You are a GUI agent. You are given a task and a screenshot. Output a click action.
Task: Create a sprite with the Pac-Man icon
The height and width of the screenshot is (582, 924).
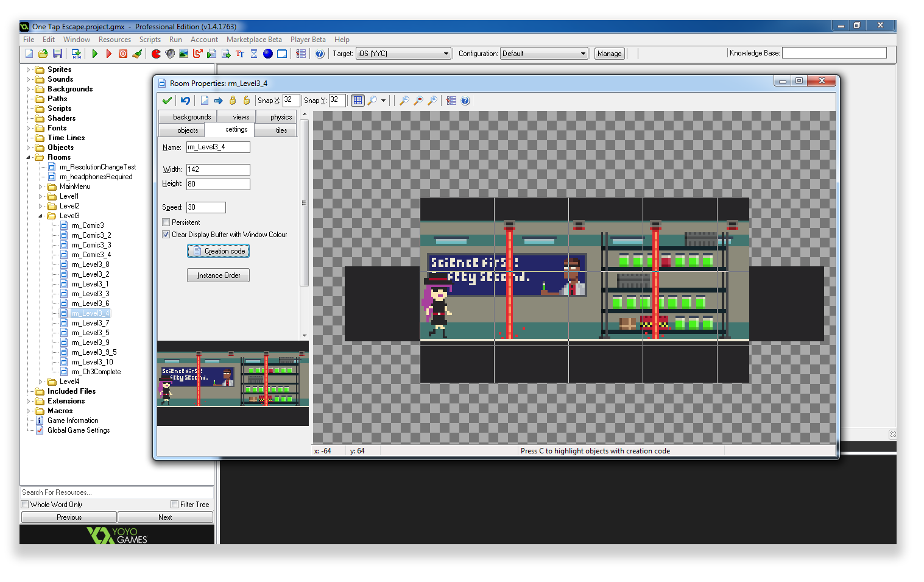[156, 54]
